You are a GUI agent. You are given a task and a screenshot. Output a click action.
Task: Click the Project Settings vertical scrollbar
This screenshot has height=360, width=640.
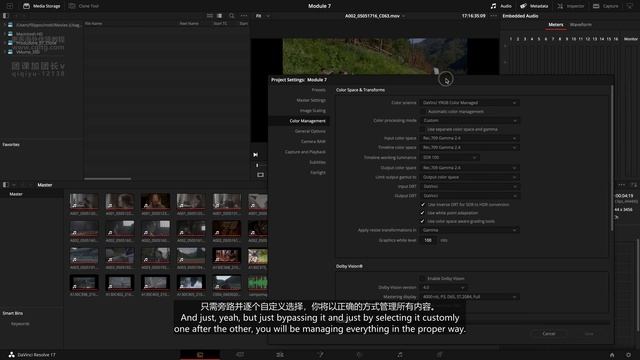[x=611, y=157]
